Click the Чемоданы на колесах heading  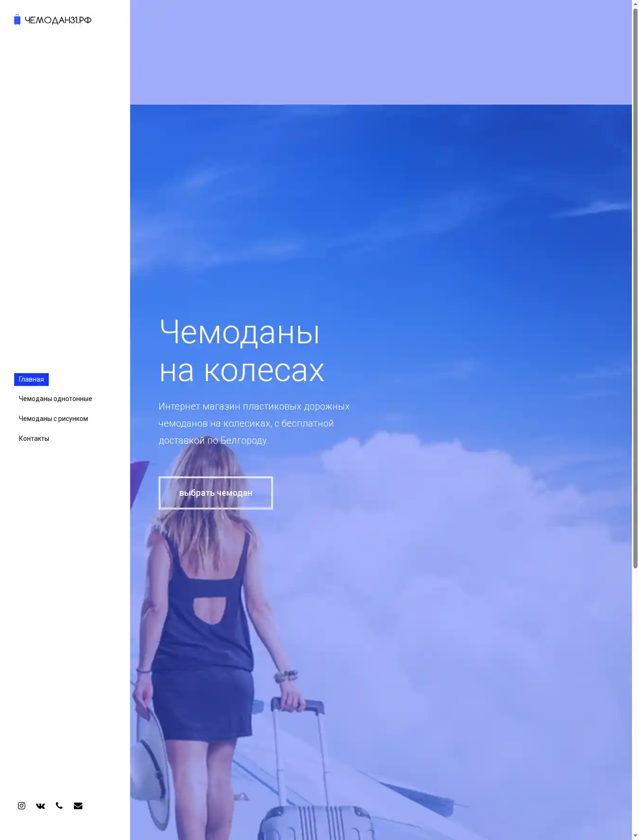pos(241,350)
